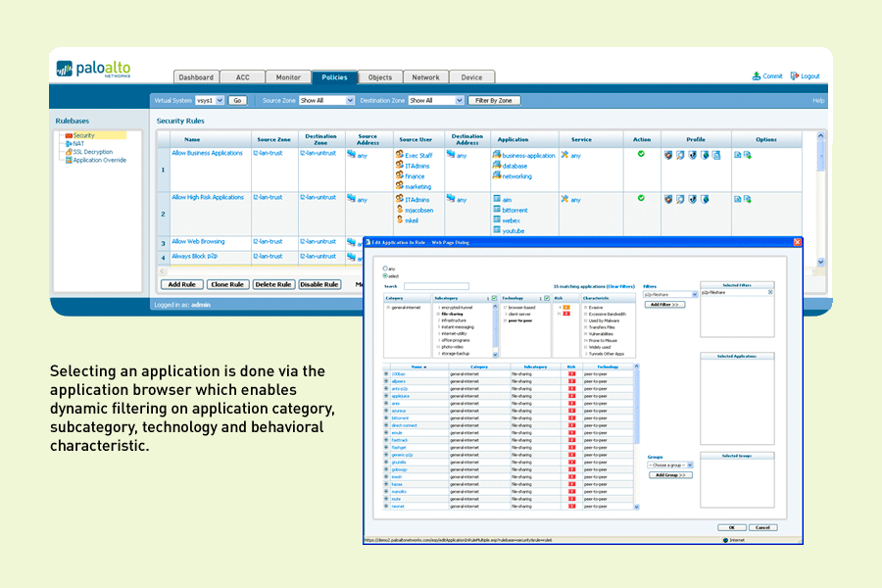Image resolution: width=882 pixels, height=588 pixels.
Task: Click the service any icon in rule 1
Action: 564,155
